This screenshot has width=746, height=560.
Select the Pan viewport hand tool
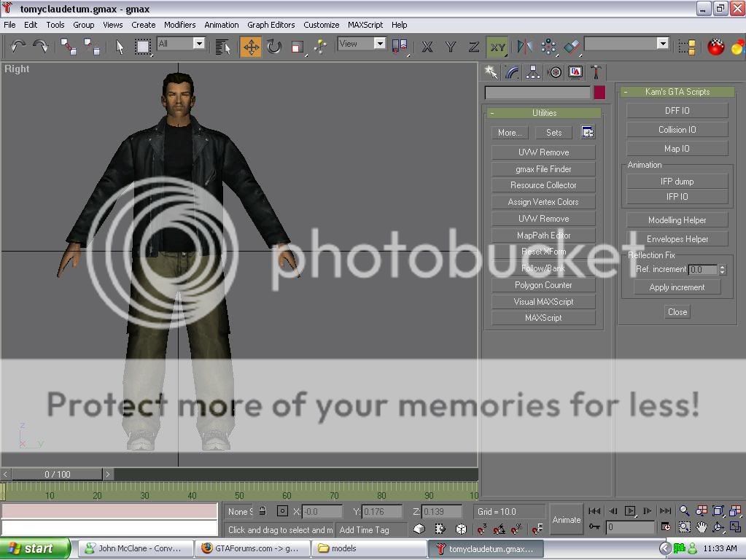[x=702, y=527]
